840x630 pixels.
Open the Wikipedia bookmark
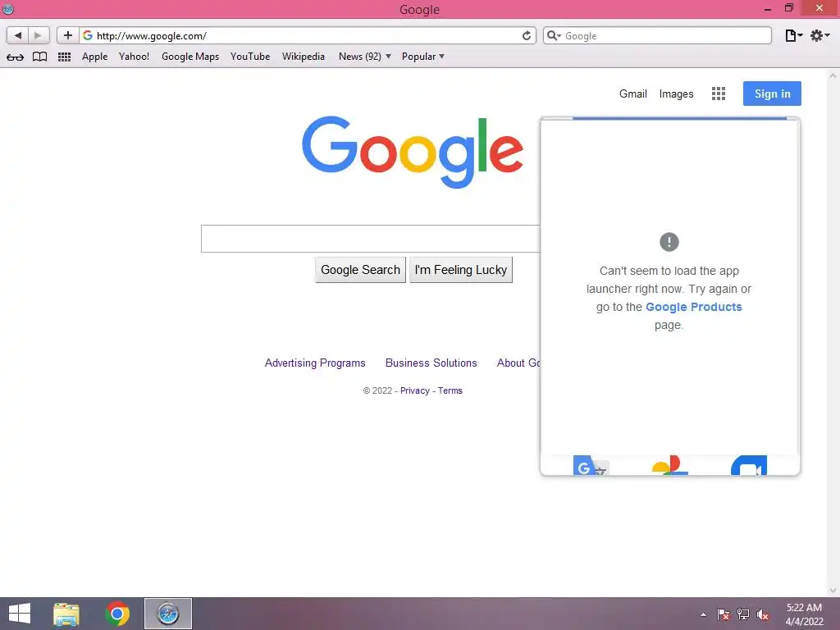pos(304,57)
